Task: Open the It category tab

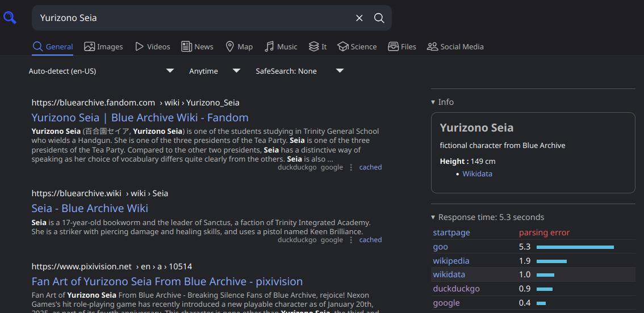Action: click(317, 46)
